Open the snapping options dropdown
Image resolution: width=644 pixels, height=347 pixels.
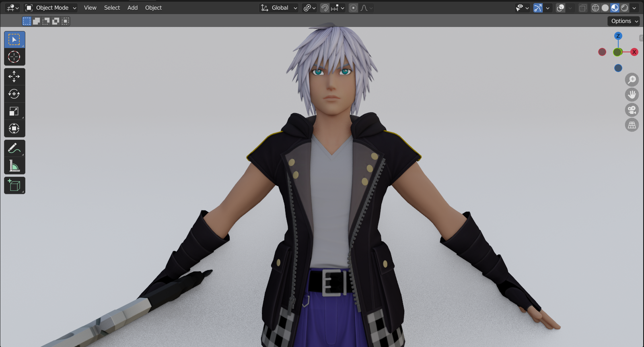(338, 8)
